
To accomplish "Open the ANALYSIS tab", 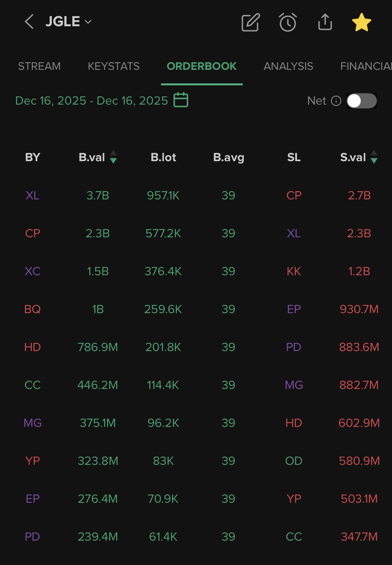I will point(288,66).
